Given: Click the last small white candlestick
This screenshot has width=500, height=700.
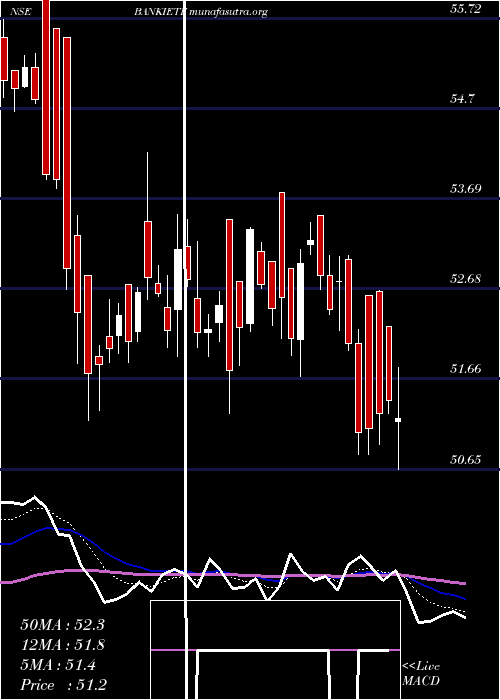Looking at the screenshot, I should click(398, 420).
